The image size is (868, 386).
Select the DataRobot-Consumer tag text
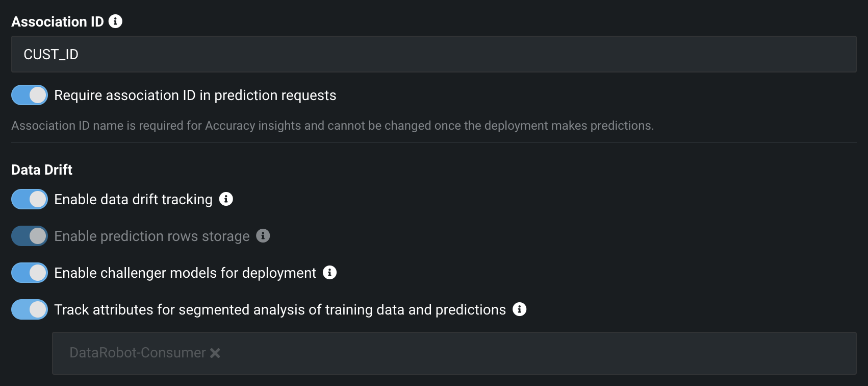(138, 353)
